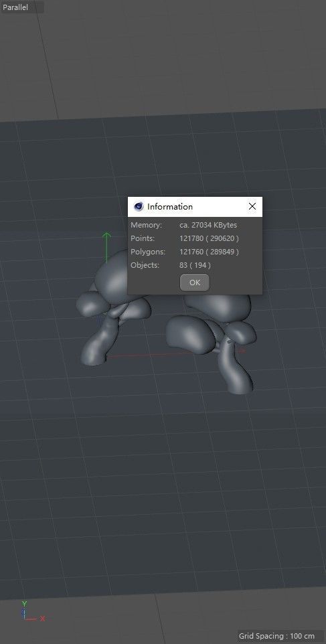Viewport: 326px width, 644px height.
Task: Click the 'Information' dialog title
Action: tap(170, 207)
